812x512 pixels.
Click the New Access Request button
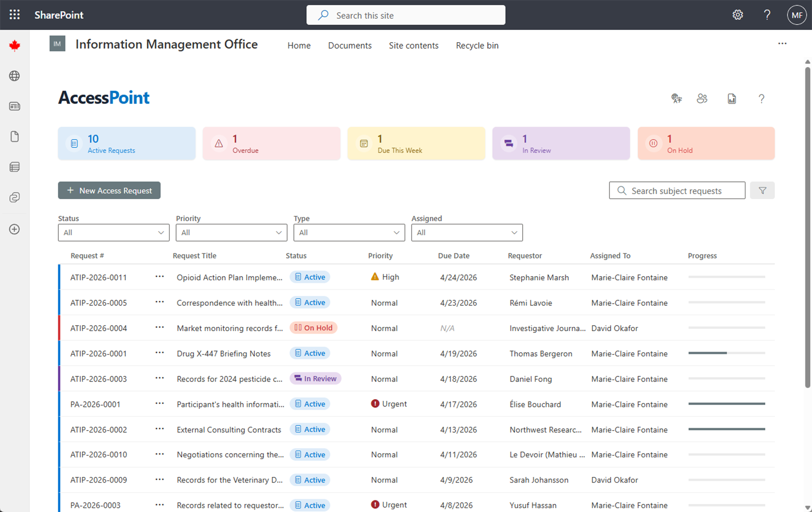tap(109, 190)
